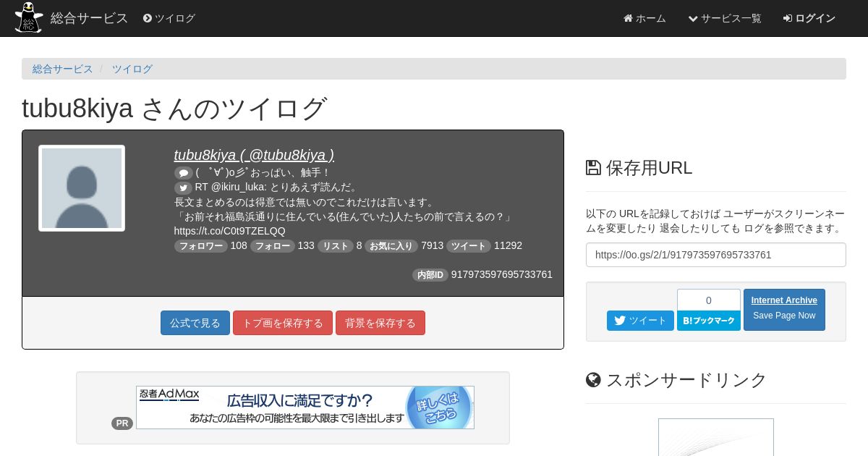The image size is (868, 456).
Task: Click the ツイート count badge in profile
Action: point(469,246)
